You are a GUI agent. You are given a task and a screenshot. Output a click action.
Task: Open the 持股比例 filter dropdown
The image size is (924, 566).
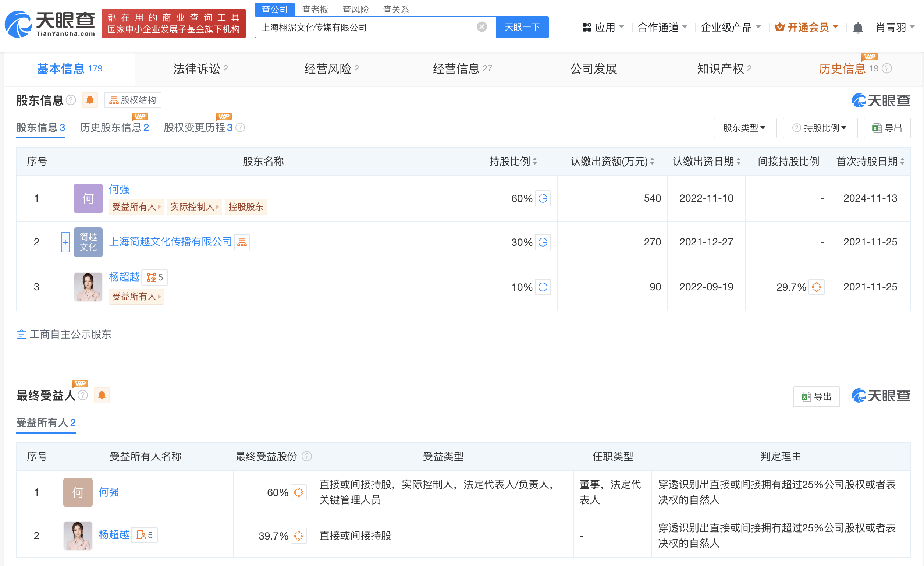click(820, 128)
